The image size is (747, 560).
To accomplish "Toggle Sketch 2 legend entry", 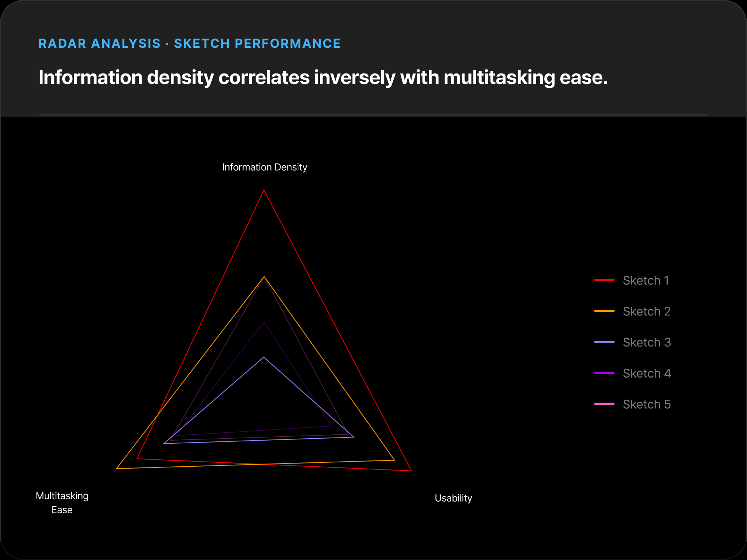I will (633, 311).
